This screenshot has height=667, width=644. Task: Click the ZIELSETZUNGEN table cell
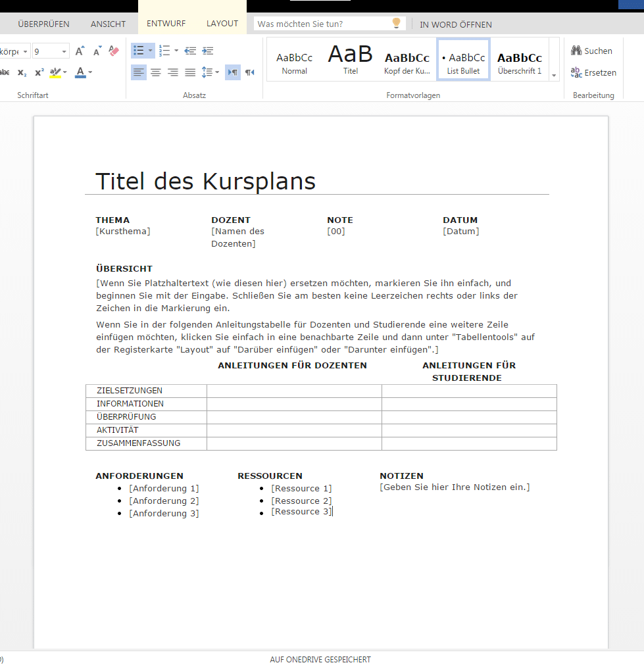(x=146, y=391)
